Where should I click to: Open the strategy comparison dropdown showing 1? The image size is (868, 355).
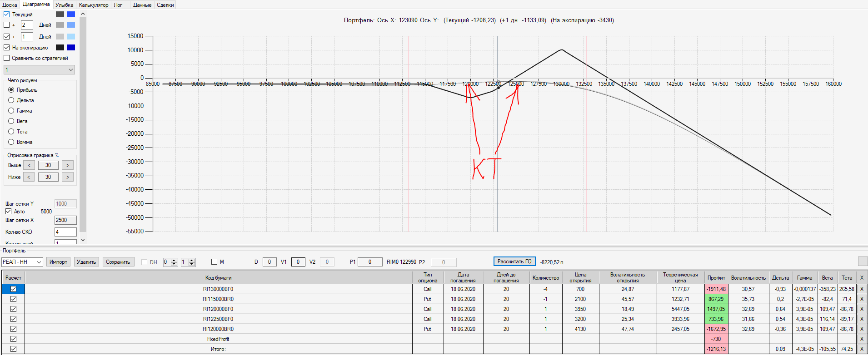pyautogui.click(x=39, y=70)
